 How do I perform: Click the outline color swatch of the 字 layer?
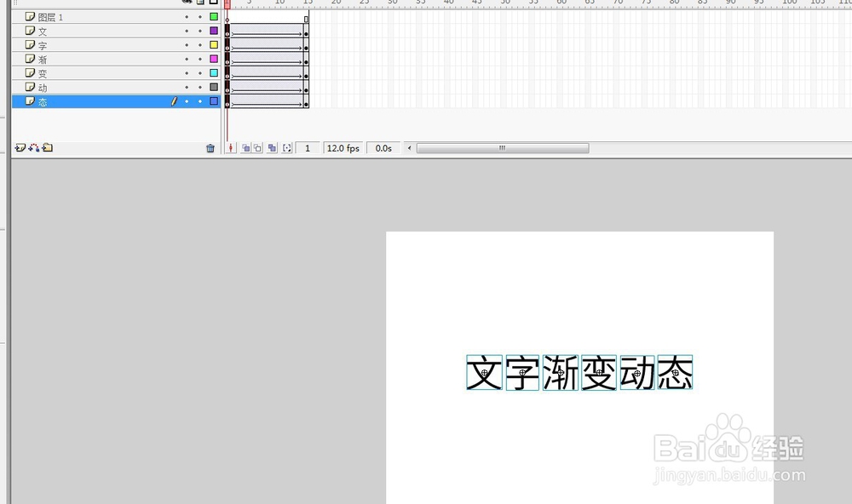pos(213,45)
